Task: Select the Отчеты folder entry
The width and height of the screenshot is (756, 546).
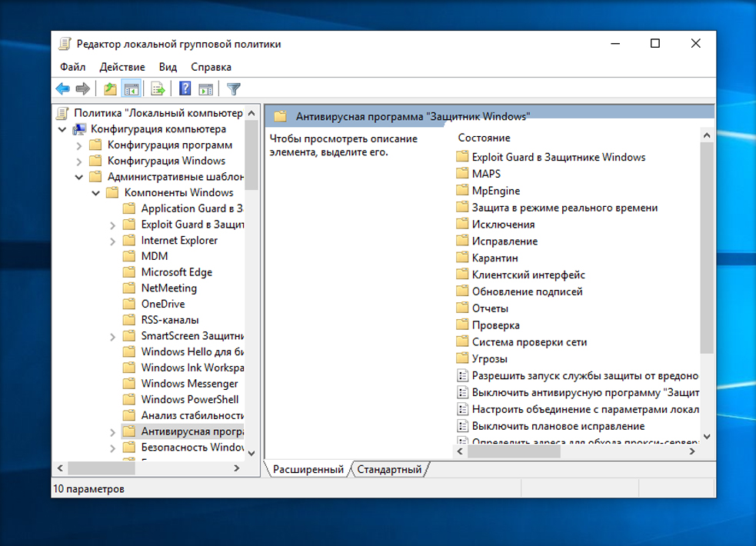Action: (x=490, y=308)
